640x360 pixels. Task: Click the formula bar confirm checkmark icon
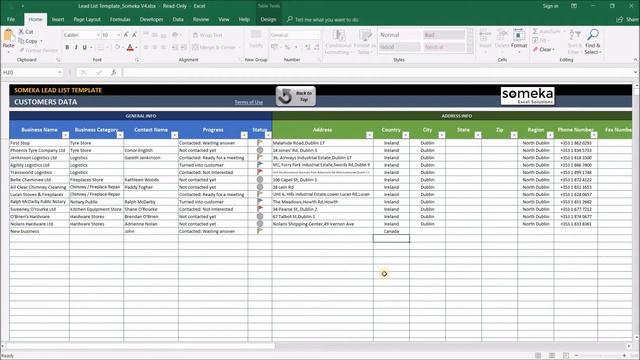(99, 72)
